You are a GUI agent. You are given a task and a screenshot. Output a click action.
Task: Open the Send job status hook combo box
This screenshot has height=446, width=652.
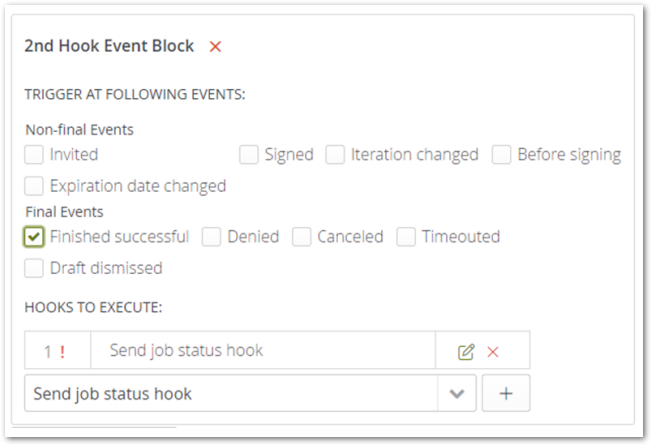[230, 394]
